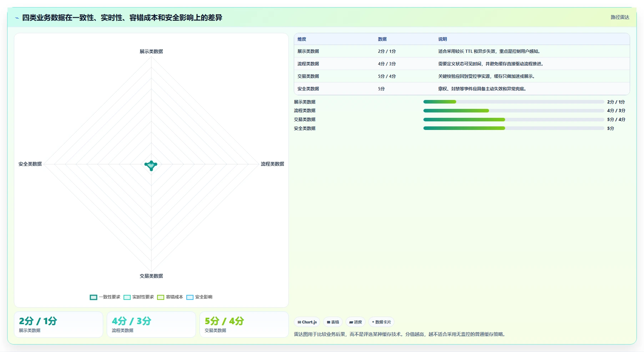Click the 路径雷达 label in header
Viewport: 644px width, 352px height.
pos(620,17)
